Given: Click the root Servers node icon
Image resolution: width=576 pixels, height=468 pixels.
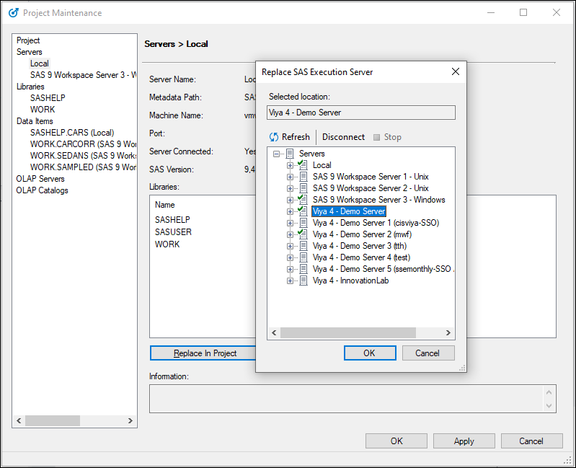Looking at the screenshot, I should (289, 154).
